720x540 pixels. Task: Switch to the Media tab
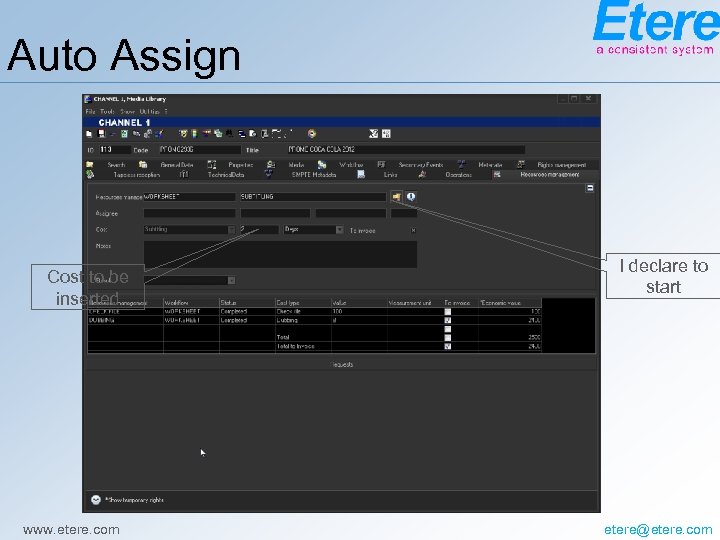(296, 165)
